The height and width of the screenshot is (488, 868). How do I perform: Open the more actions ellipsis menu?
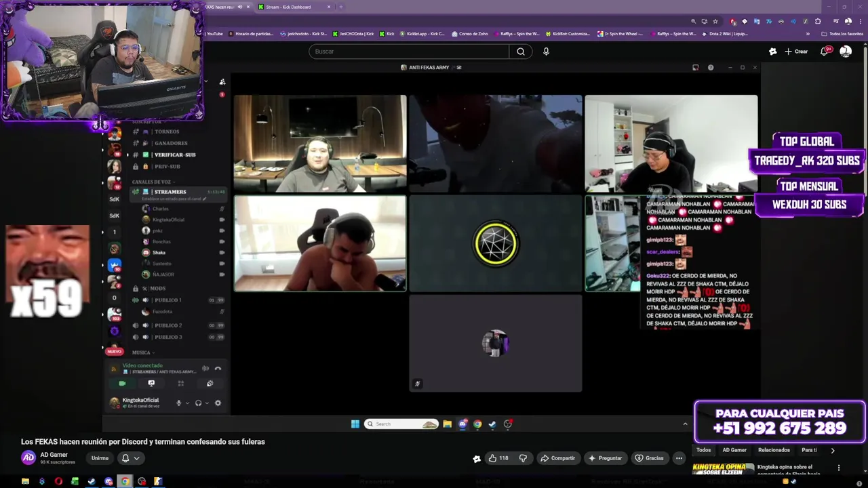(x=679, y=458)
